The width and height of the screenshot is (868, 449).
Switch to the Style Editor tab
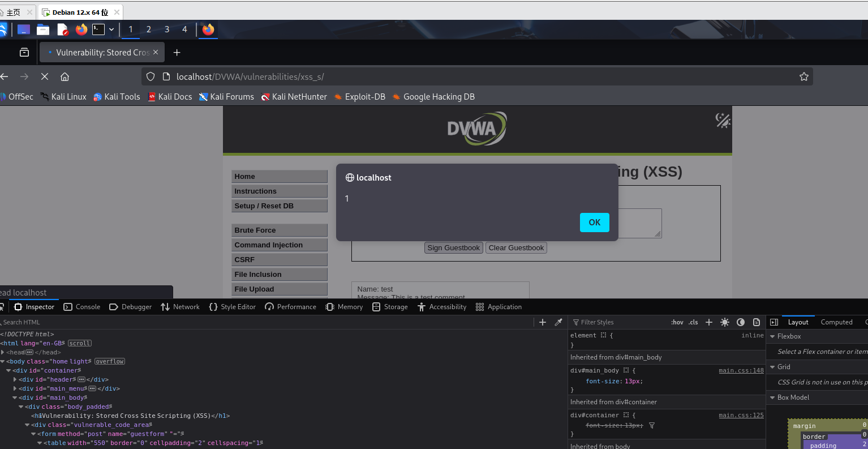(x=232, y=307)
